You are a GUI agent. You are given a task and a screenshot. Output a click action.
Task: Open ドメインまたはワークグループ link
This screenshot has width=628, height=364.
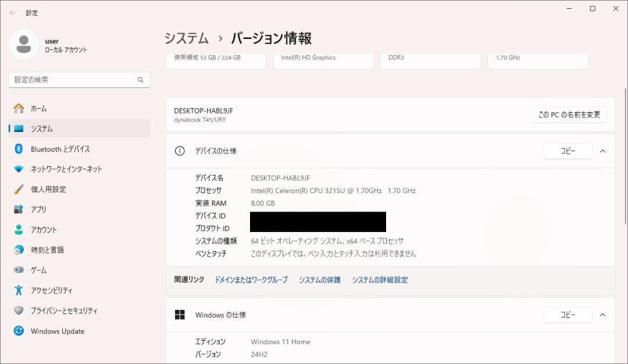[x=251, y=280]
